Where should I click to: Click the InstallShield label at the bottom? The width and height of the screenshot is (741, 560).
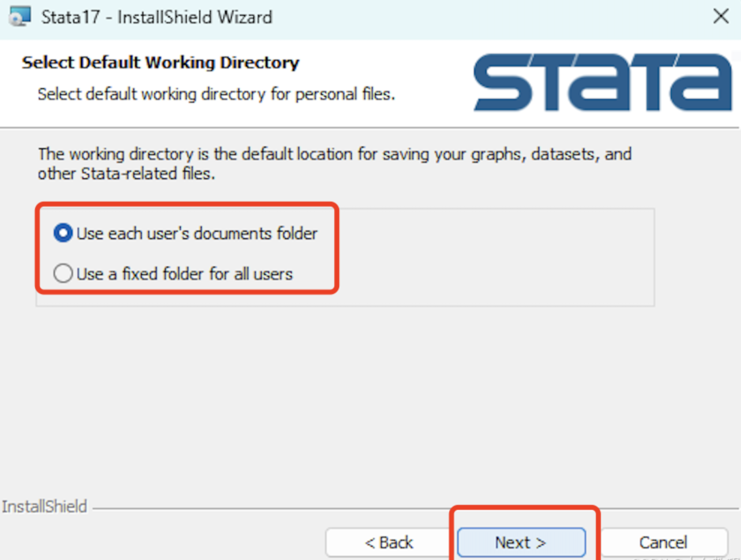[44, 506]
